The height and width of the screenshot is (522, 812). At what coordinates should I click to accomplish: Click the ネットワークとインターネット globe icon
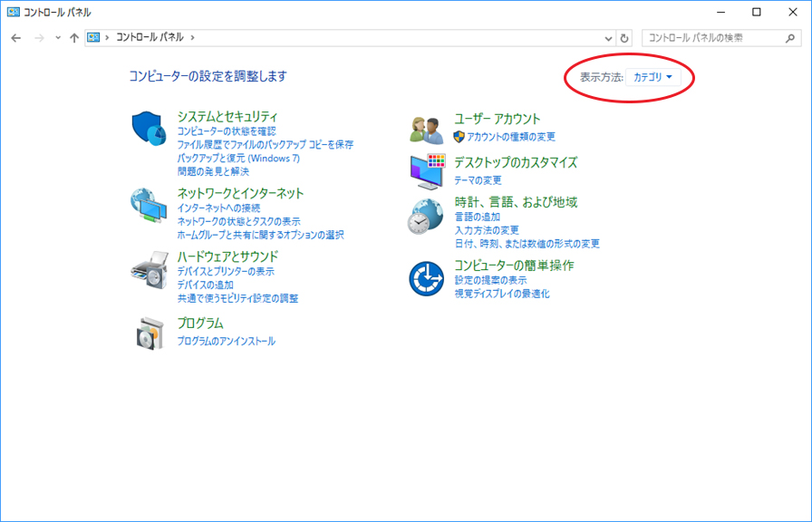click(x=150, y=206)
